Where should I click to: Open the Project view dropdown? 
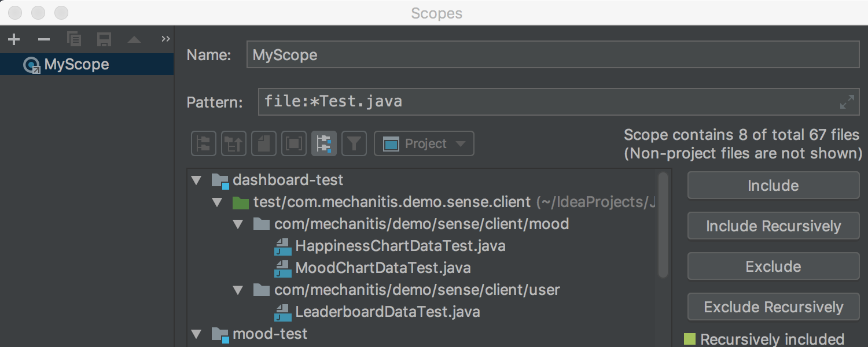424,144
